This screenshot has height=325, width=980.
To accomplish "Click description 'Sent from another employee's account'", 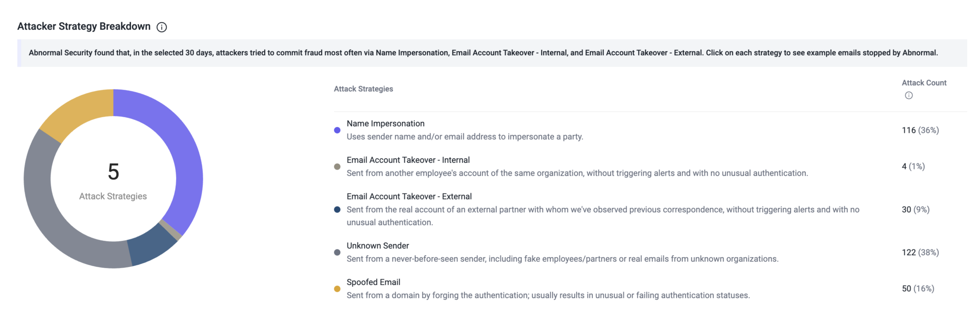I will 578,173.
